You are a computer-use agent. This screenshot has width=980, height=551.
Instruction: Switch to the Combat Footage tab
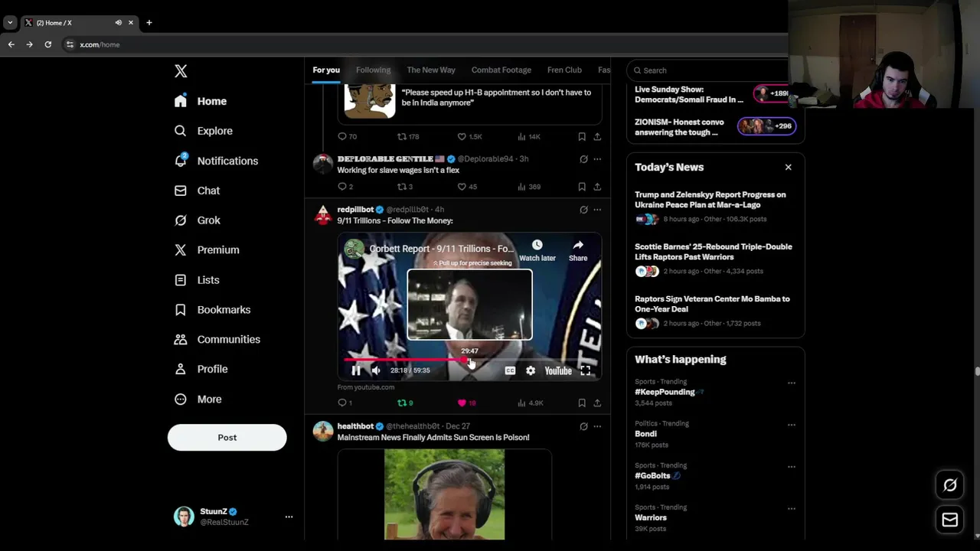[501, 70]
